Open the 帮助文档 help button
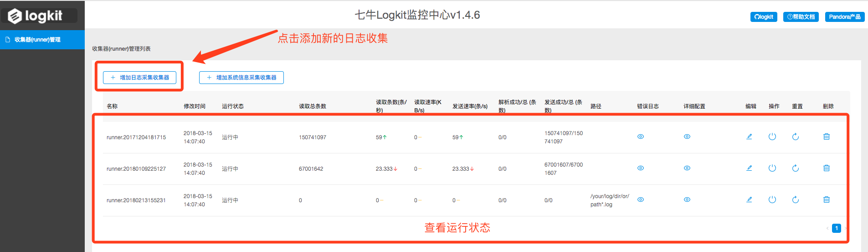Viewport: 868px width, 252px height. pyautogui.click(x=801, y=17)
